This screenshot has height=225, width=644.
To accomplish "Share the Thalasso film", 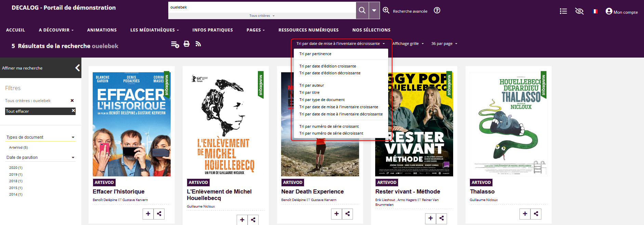I will pos(536,214).
